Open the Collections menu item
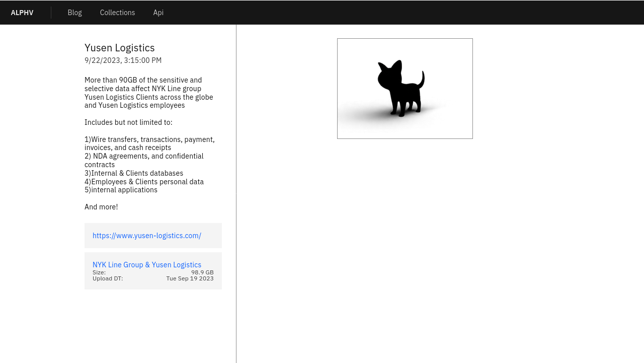 pyautogui.click(x=117, y=13)
